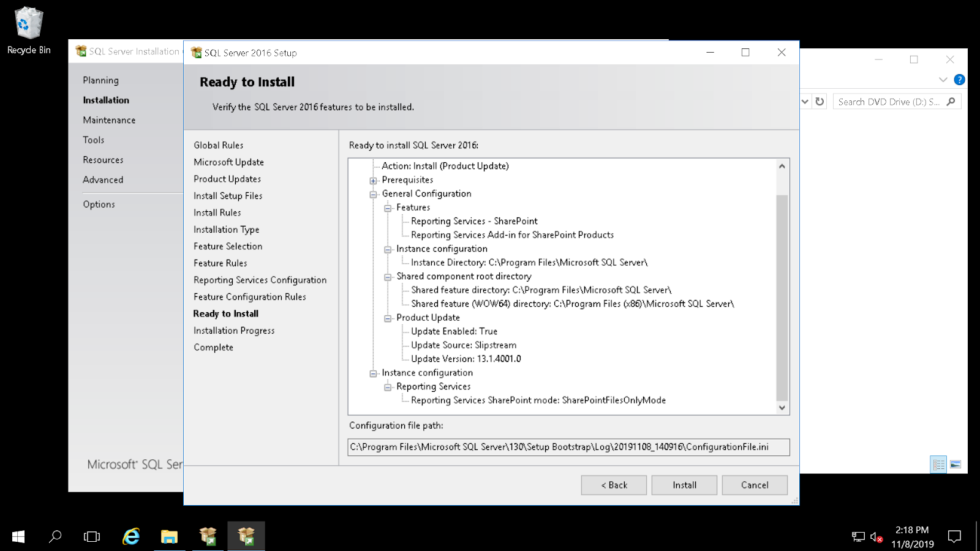Open taskbar Search

55,537
